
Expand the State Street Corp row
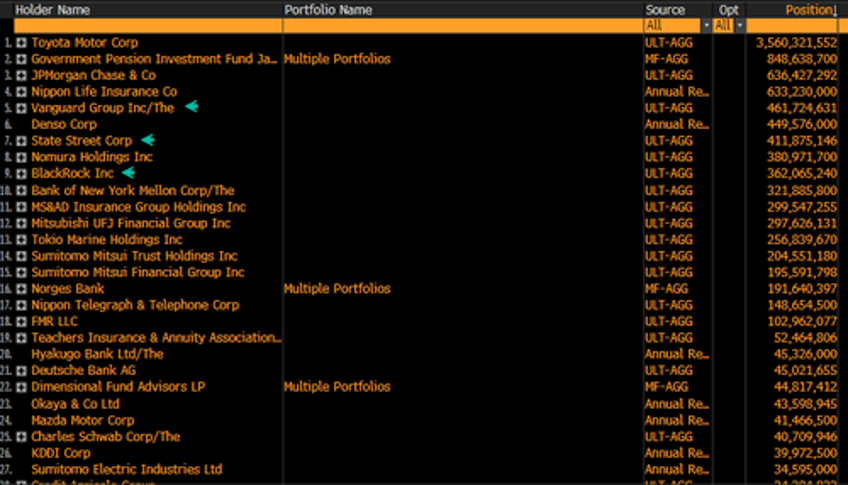click(21, 141)
